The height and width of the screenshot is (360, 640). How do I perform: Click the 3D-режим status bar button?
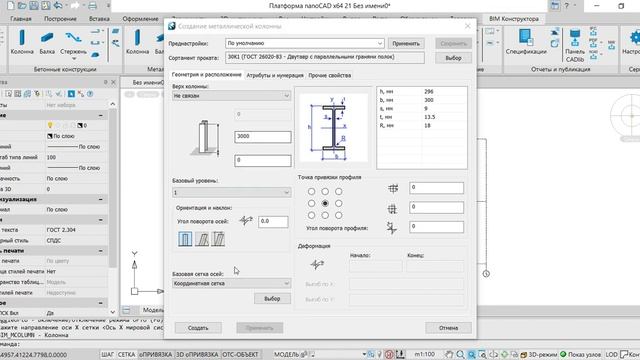tap(539, 354)
